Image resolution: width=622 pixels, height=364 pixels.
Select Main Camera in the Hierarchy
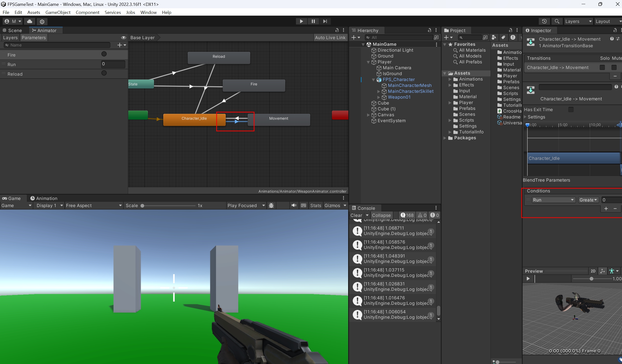tap(397, 68)
